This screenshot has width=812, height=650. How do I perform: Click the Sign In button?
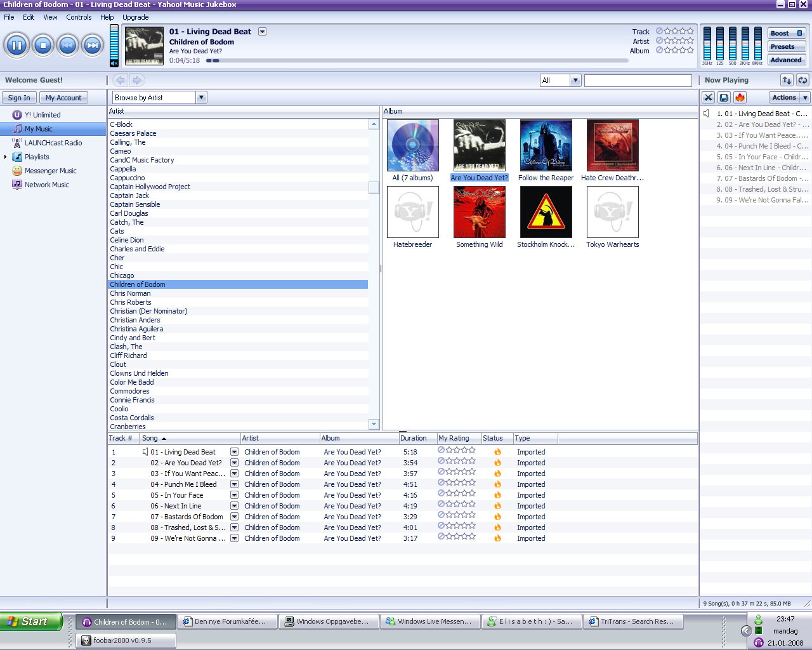coord(18,98)
